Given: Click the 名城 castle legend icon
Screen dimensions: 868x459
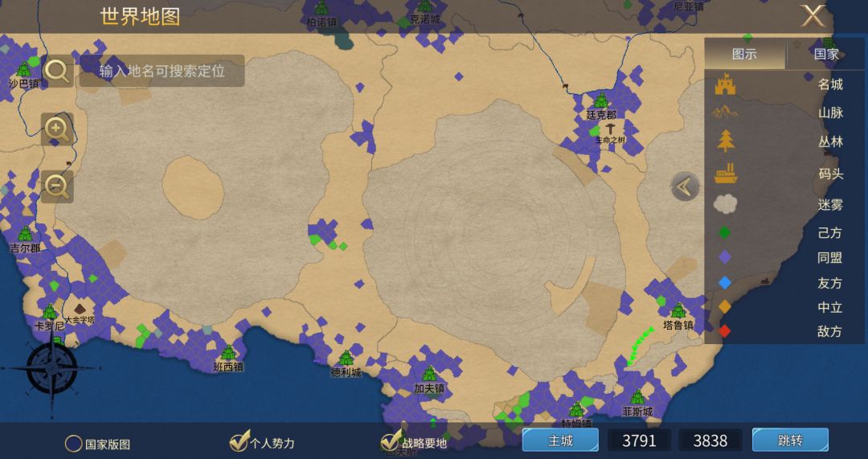Looking at the screenshot, I should click(725, 84).
